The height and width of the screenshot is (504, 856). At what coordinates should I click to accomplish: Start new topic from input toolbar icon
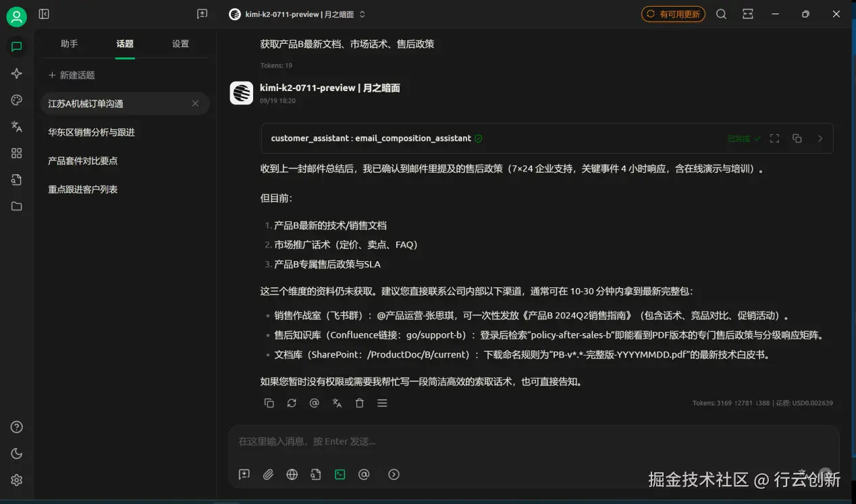[x=244, y=474]
